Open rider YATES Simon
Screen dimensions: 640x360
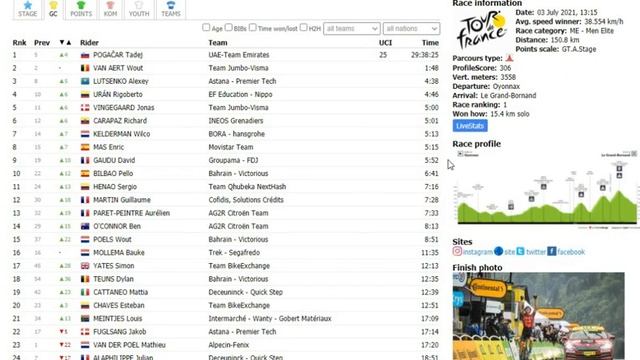pos(113,266)
